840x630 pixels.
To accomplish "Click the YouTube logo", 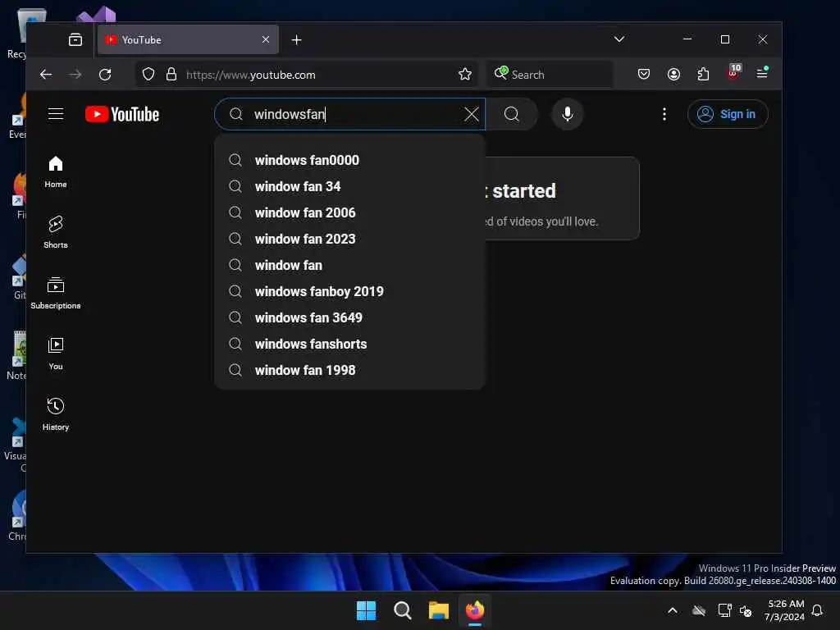I will coord(122,114).
